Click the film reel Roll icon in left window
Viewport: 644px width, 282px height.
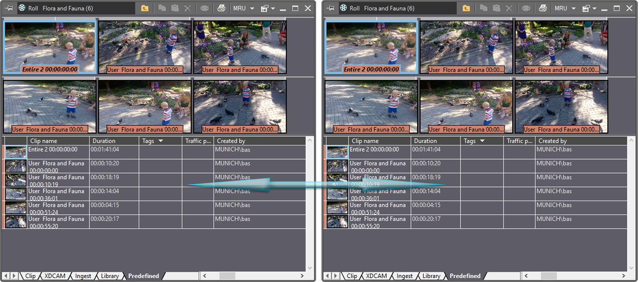coord(22,8)
